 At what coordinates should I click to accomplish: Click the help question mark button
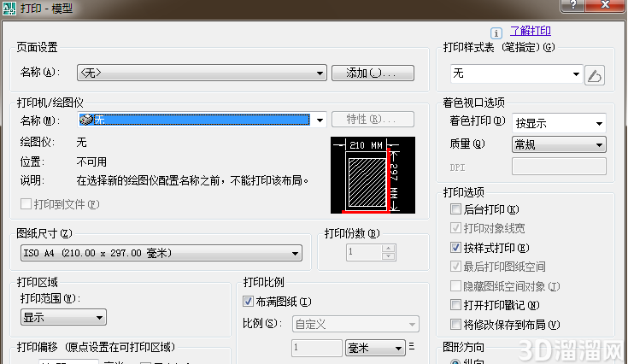(x=573, y=5)
